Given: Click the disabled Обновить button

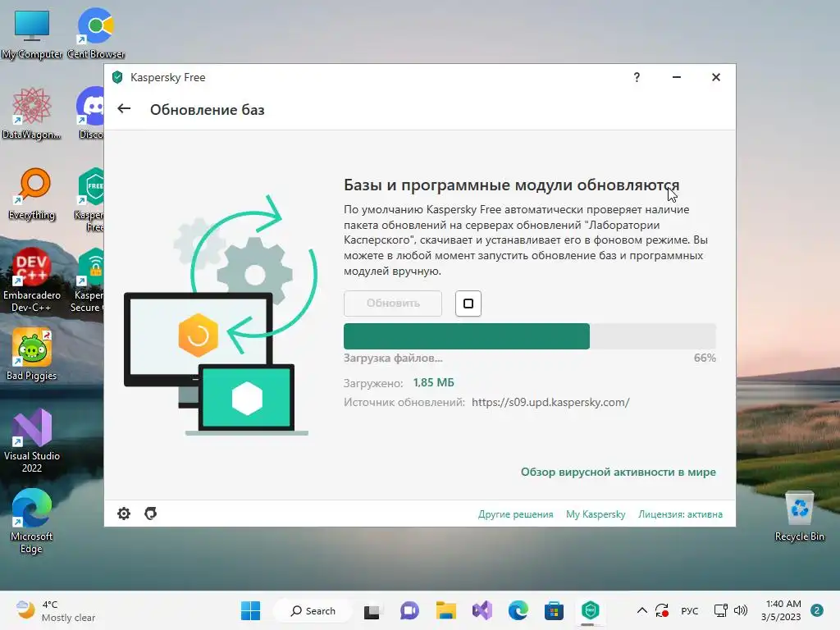Looking at the screenshot, I should click(393, 304).
